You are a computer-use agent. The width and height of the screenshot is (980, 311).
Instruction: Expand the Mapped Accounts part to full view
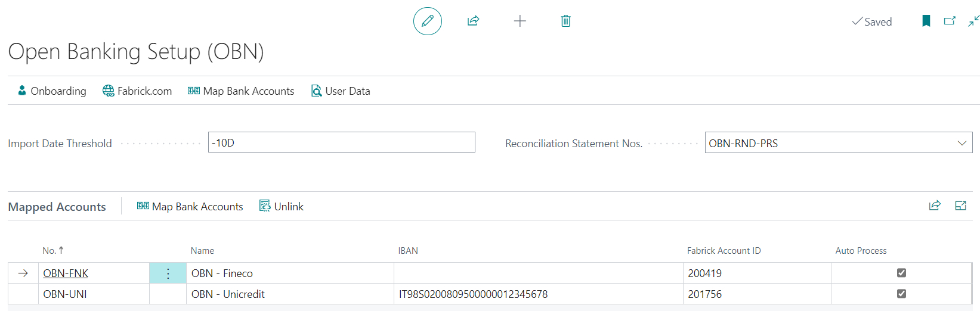coord(960,206)
